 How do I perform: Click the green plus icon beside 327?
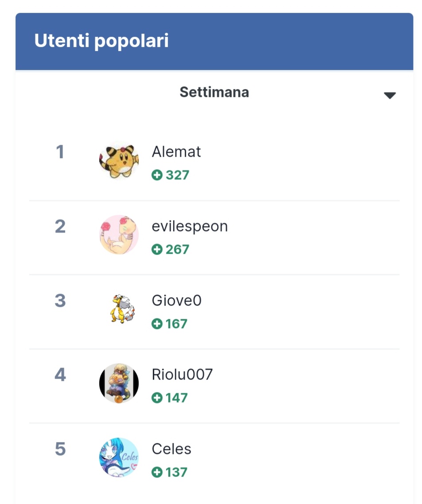point(157,175)
